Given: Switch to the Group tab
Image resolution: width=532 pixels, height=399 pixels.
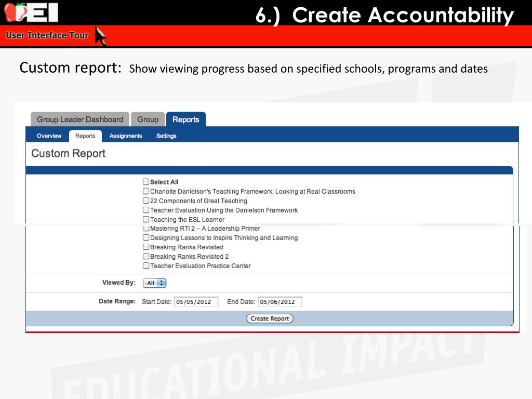Looking at the screenshot, I should pyautogui.click(x=148, y=119).
